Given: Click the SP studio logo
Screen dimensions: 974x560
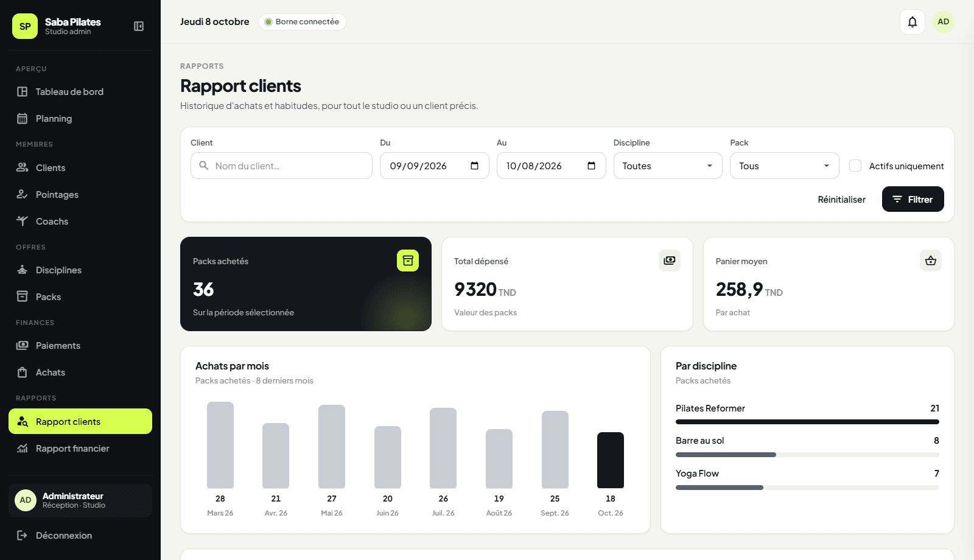Looking at the screenshot, I should coord(25,26).
